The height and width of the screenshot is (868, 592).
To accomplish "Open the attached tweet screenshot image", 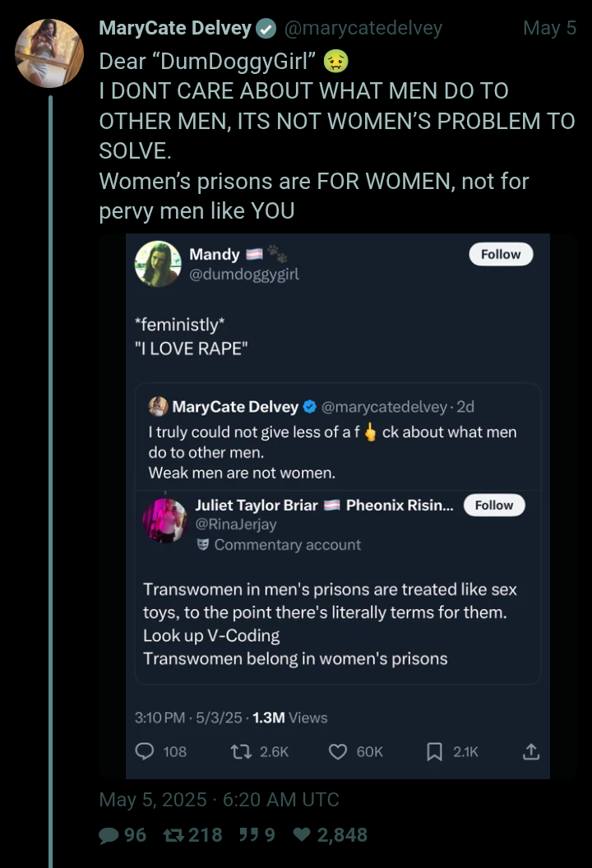I will 337,506.
